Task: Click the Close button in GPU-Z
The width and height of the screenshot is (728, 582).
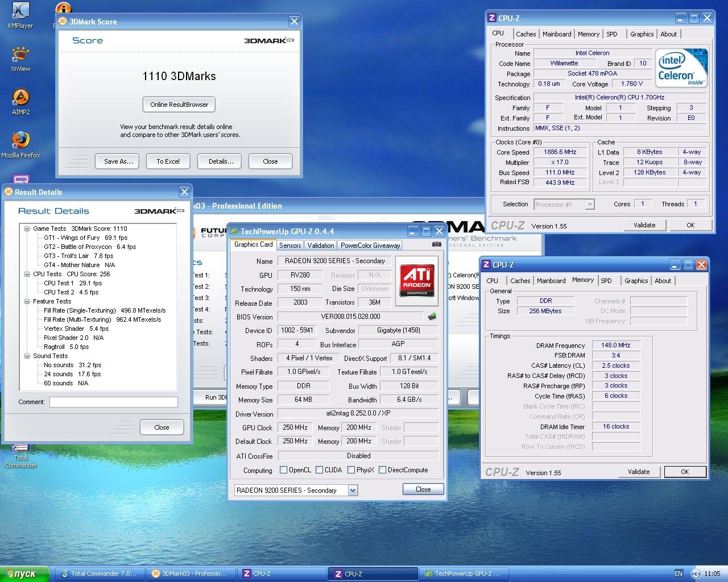Action: coord(423,489)
